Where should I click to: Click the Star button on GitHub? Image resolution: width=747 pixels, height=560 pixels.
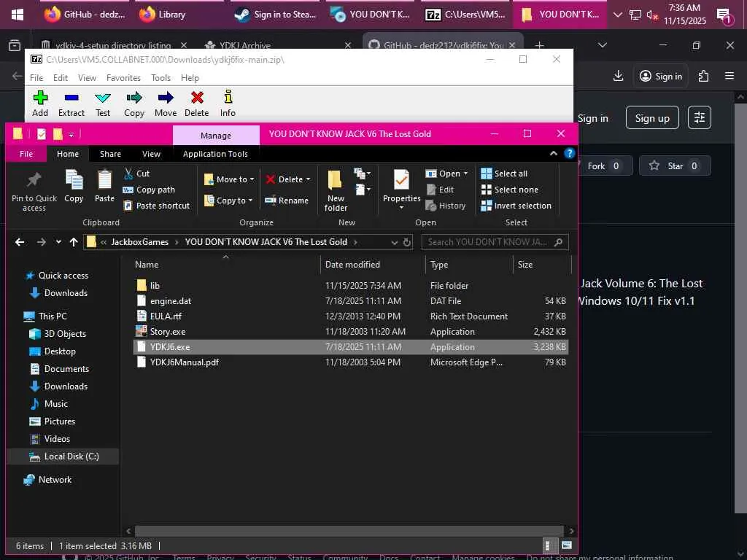point(676,166)
